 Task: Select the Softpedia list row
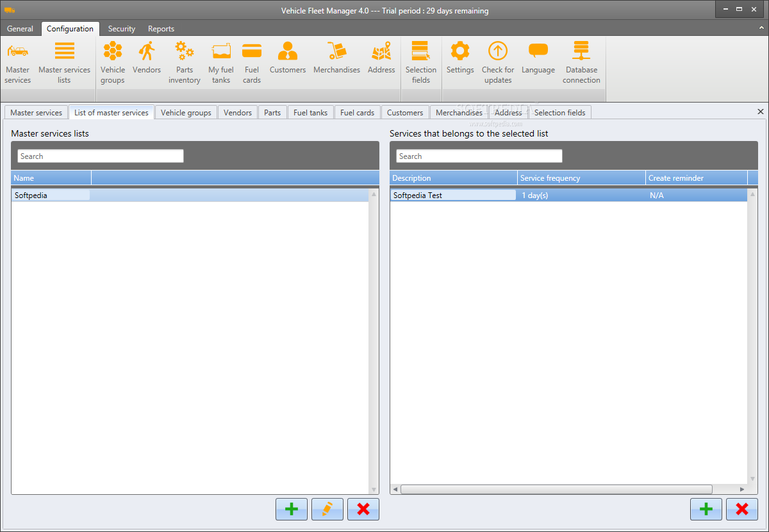(190, 195)
